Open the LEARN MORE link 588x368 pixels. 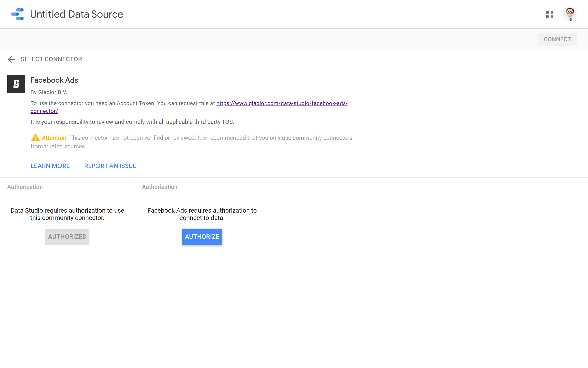click(x=50, y=166)
